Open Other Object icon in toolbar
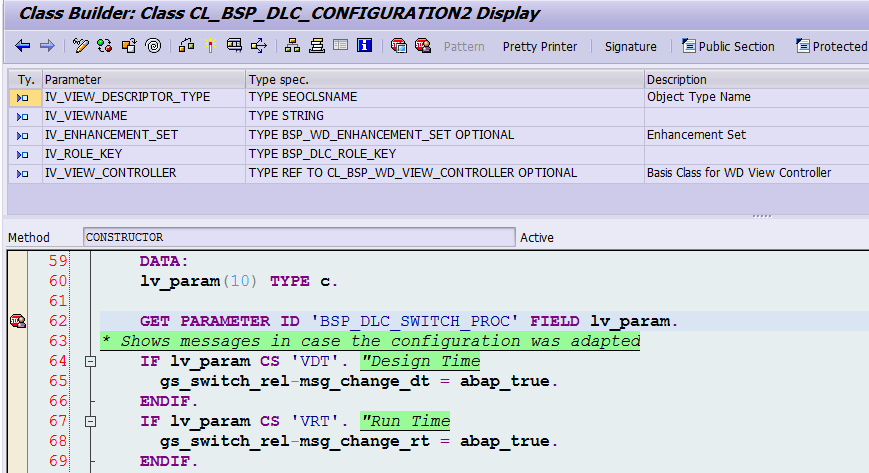Screen dimensions: 869x473 tap(129, 46)
